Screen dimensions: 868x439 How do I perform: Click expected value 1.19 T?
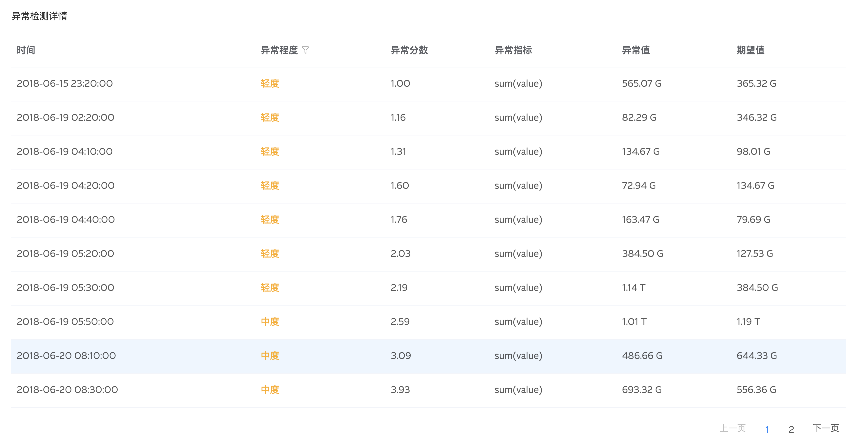748,322
